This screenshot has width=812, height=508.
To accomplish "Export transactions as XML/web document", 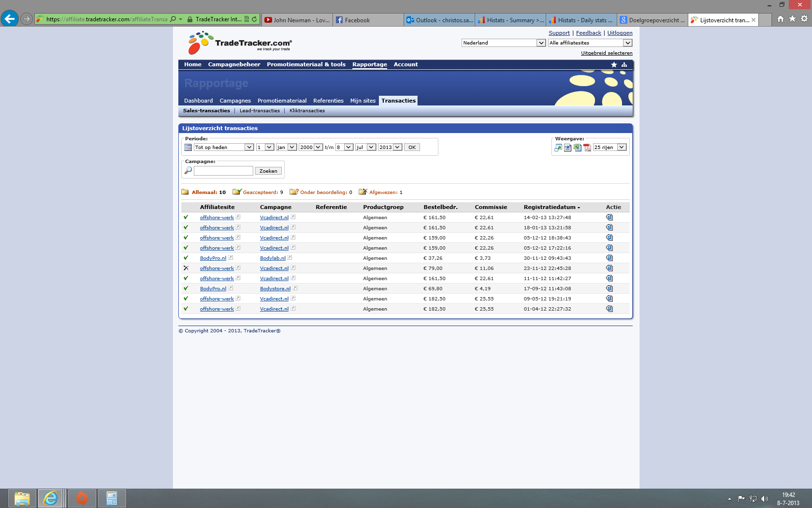I will tap(568, 148).
